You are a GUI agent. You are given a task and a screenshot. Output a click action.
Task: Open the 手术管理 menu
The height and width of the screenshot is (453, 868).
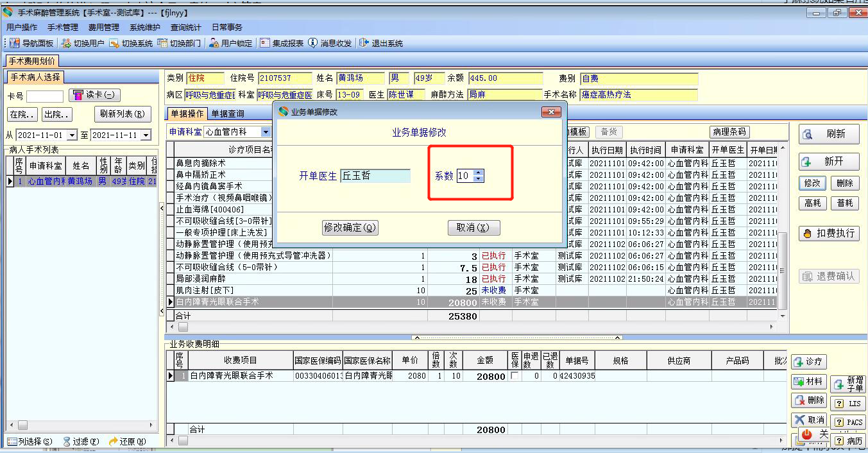[x=63, y=28]
